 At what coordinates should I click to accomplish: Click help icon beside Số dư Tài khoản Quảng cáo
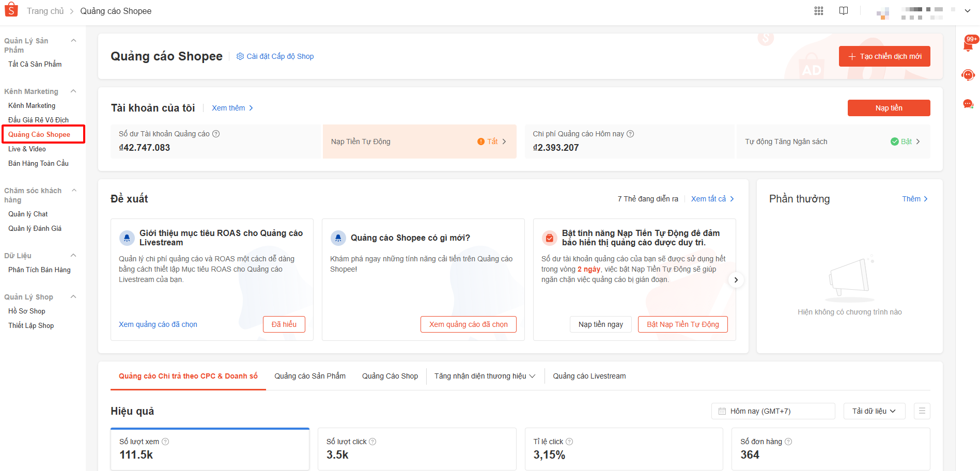click(x=216, y=134)
